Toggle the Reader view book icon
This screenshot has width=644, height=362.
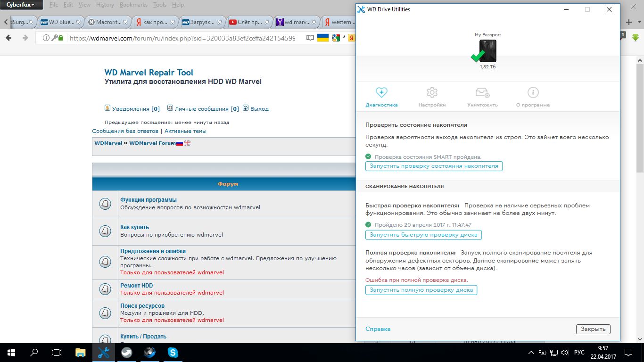[x=310, y=38]
